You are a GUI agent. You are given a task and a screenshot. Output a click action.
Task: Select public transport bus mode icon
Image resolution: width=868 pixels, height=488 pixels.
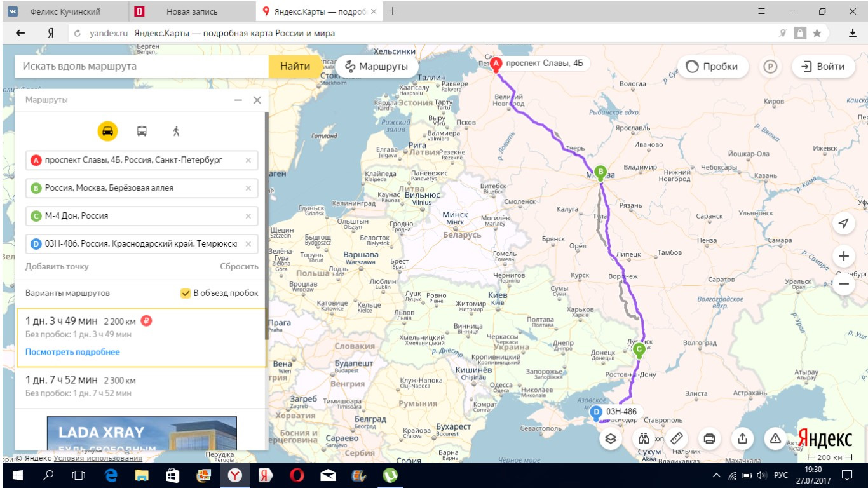(142, 131)
